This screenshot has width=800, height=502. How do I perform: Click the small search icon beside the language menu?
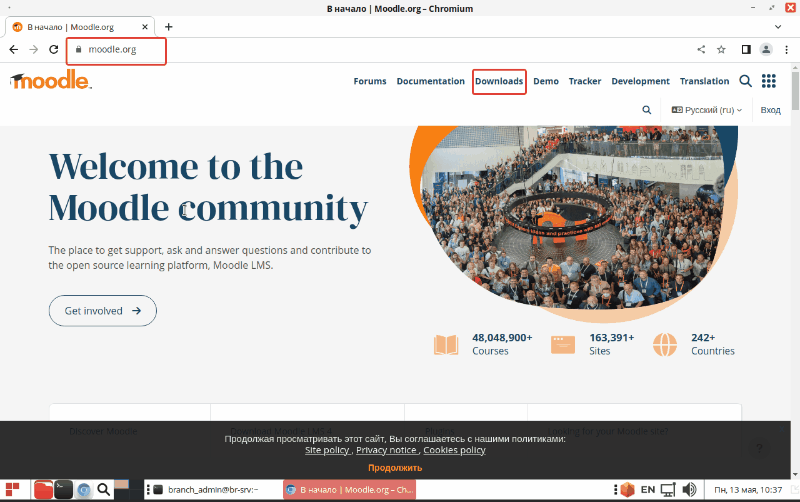(x=646, y=110)
